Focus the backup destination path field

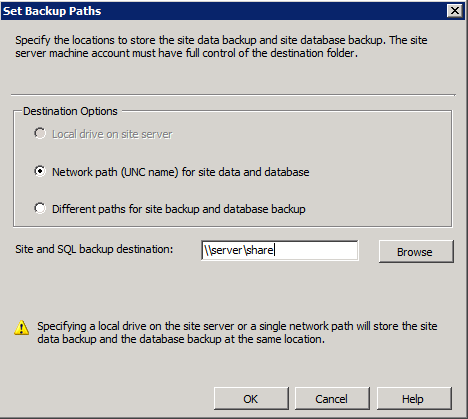[280, 250]
